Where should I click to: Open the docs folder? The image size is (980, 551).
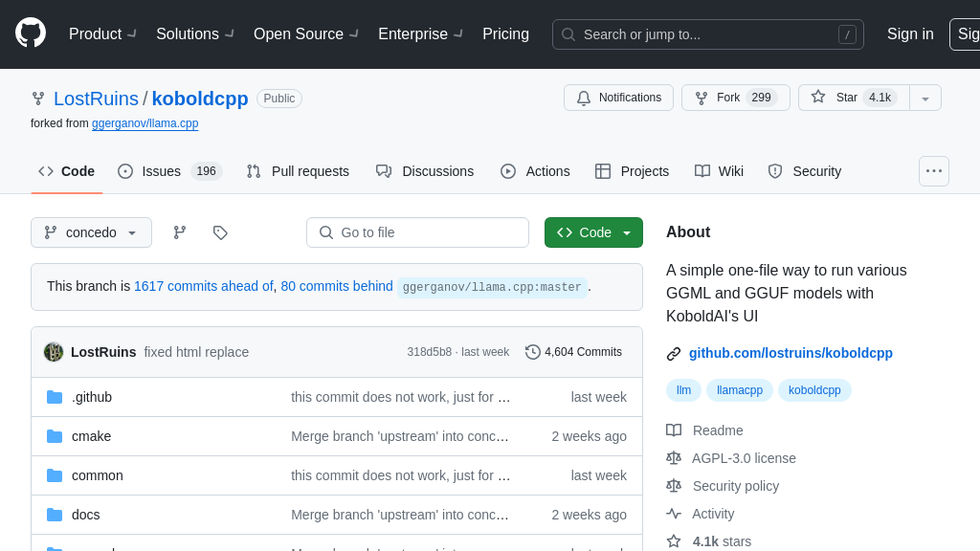coord(85,515)
